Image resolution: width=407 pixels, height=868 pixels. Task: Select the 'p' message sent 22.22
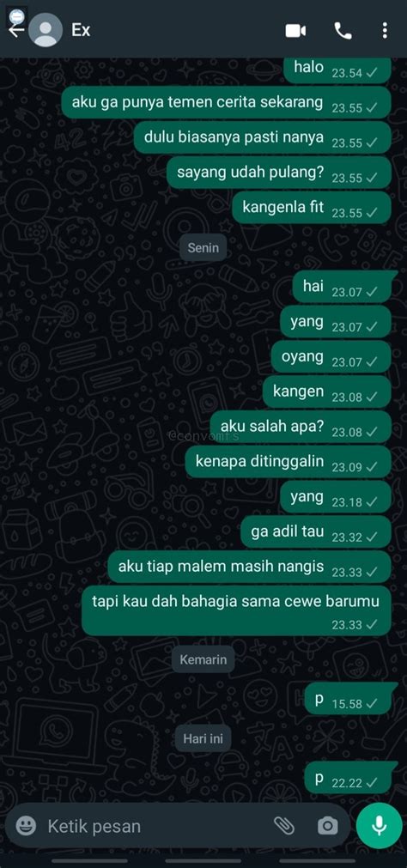[x=349, y=778]
